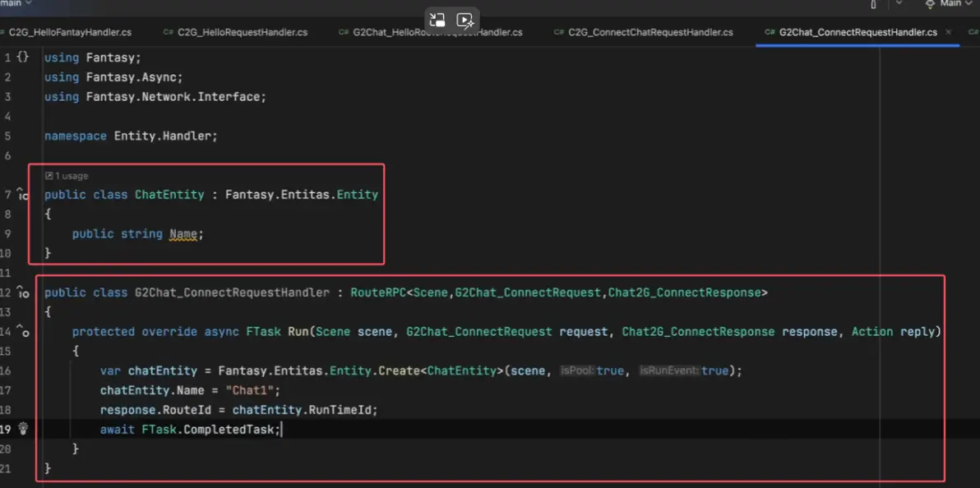The height and width of the screenshot is (488, 980).
Task: Click the "isPool:" parameter hint
Action: pyautogui.click(x=576, y=371)
